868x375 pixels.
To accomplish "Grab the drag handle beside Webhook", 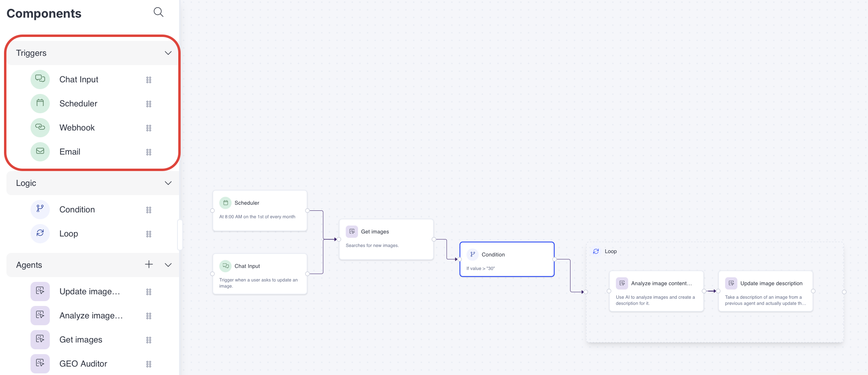I will tap(149, 128).
